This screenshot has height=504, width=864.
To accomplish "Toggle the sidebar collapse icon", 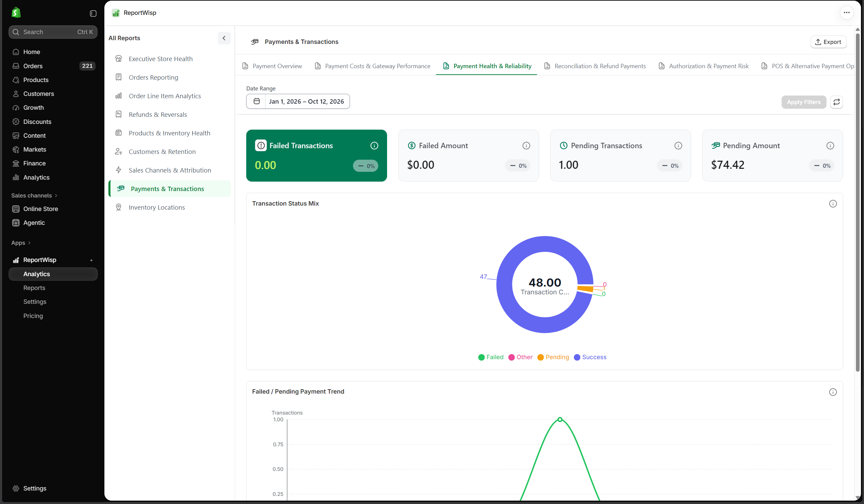I will click(x=93, y=14).
